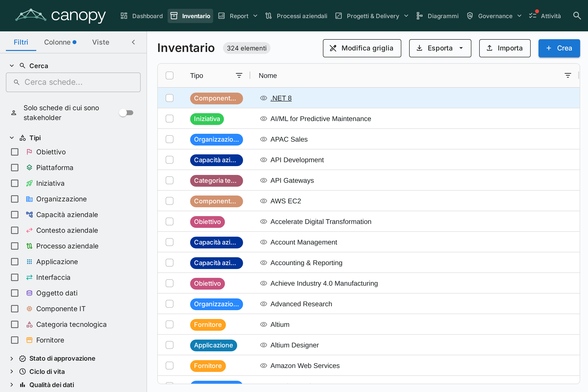Click the Tipo column filter icon
This screenshot has width=588, height=392.
click(x=239, y=75)
